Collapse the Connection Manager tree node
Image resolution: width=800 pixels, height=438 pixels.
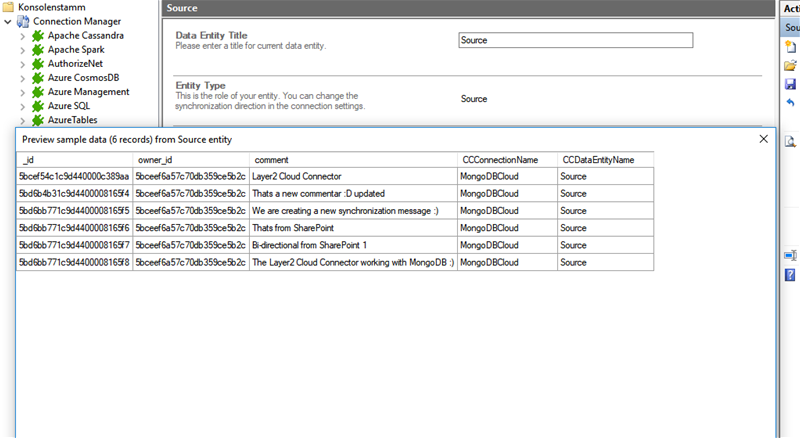click(8, 21)
